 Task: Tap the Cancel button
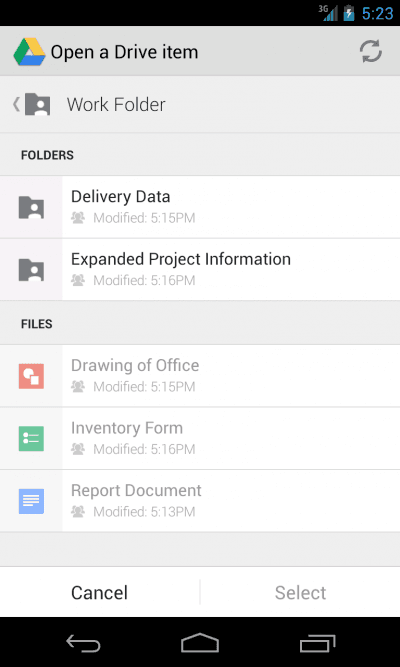point(100,592)
